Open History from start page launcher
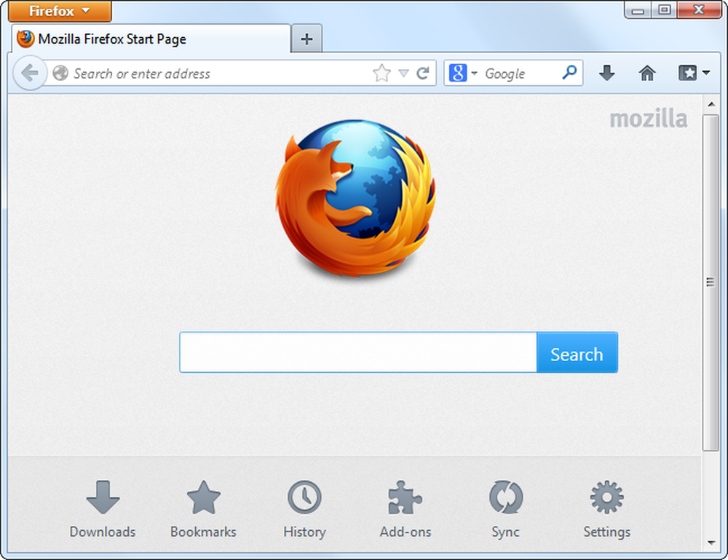The height and width of the screenshot is (560, 728). [304, 510]
